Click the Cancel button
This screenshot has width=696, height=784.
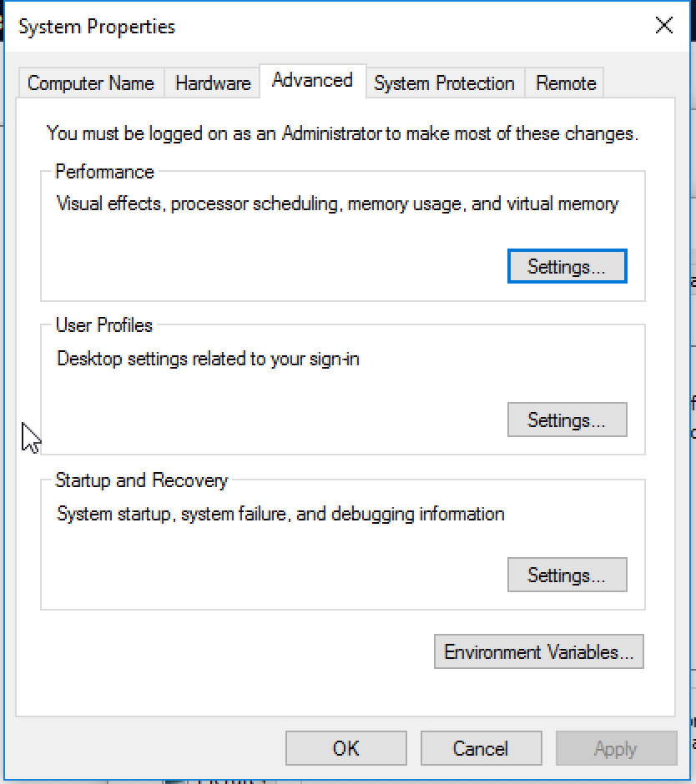click(x=482, y=748)
